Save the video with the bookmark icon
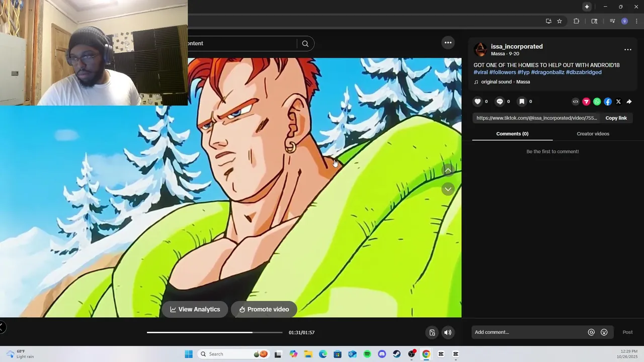 point(522,102)
